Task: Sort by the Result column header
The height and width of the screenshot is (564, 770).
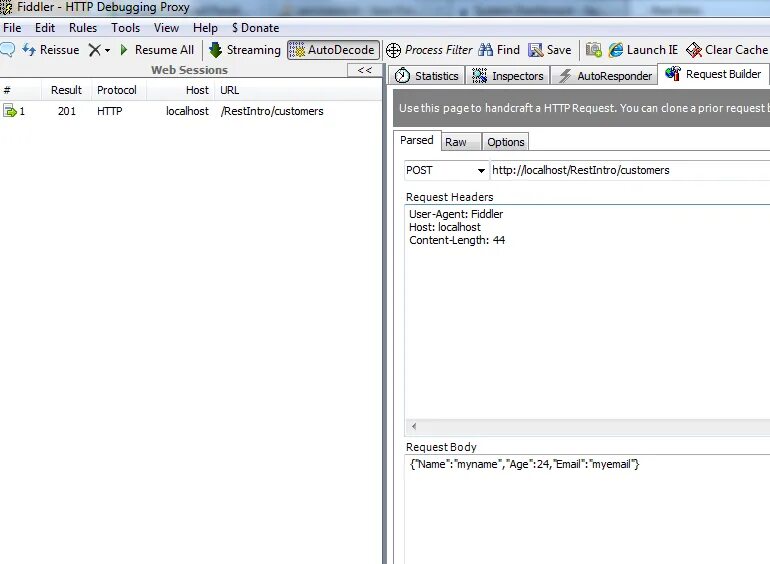Action: (66, 90)
